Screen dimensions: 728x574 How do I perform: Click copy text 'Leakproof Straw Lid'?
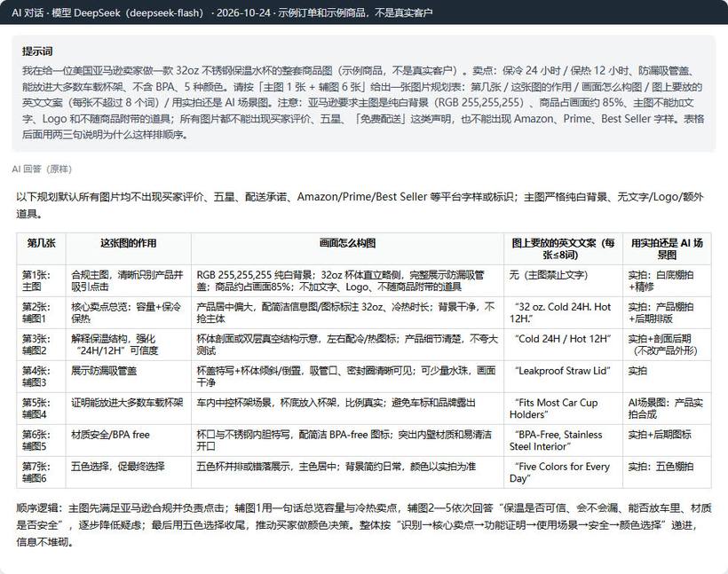pos(563,371)
